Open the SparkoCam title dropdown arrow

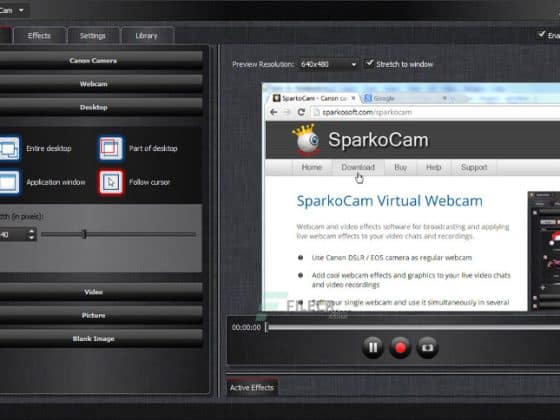pyautogui.click(x=21, y=10)
